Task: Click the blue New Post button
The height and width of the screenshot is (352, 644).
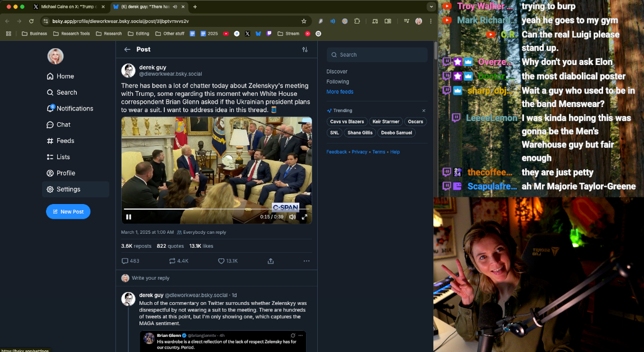Action: click(68, 211)
